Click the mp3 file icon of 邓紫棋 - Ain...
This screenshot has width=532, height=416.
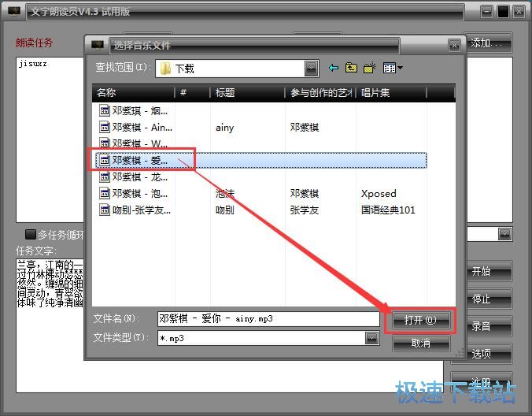pos(105,127)
